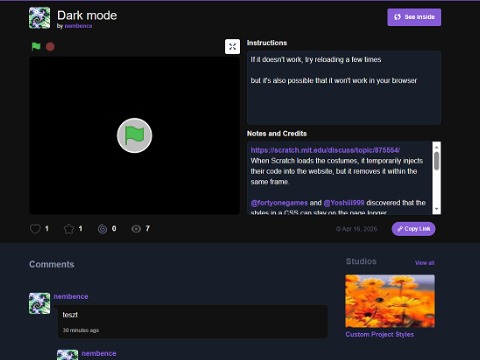
Task: Click 'If it doesn't work' instruction line
Action: point(316,60)
